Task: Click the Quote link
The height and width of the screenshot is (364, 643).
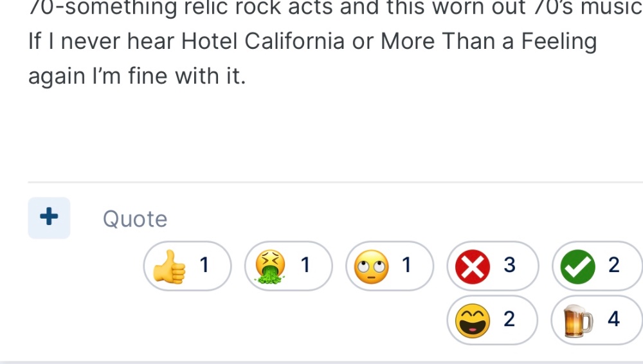Action: pos(135,219)
